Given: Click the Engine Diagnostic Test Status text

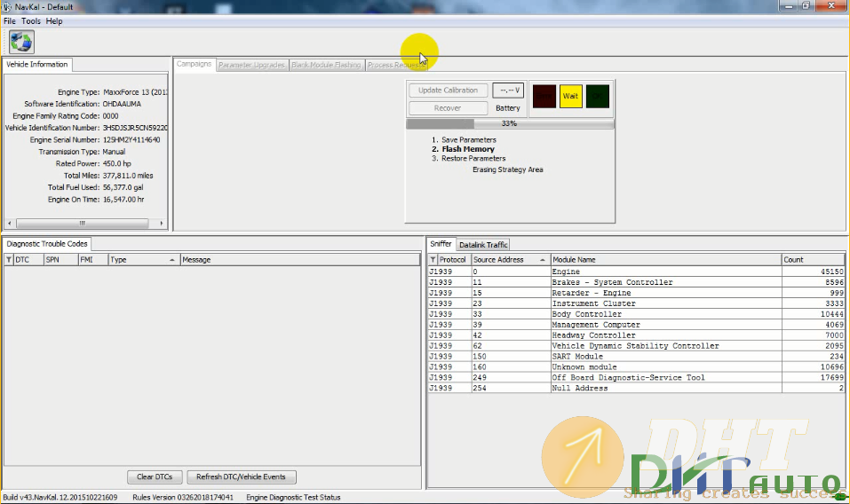Looking at the screenshot, I should (293, 497).
